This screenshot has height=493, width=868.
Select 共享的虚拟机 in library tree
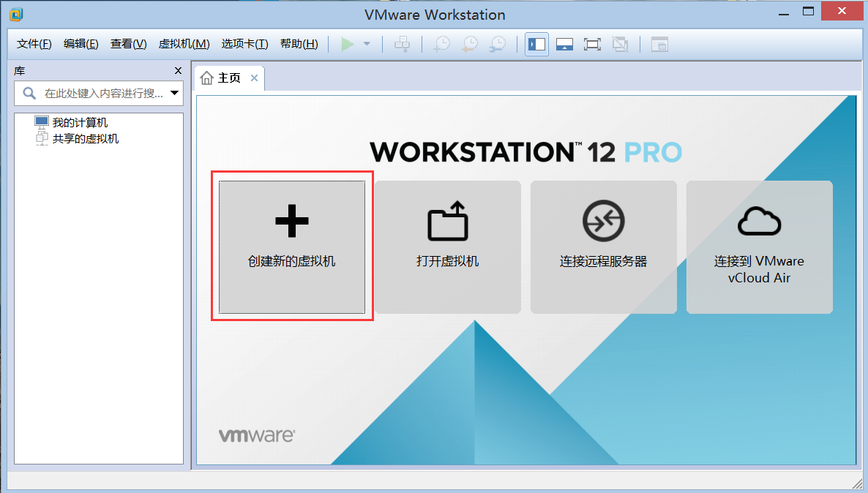[85, 138]
